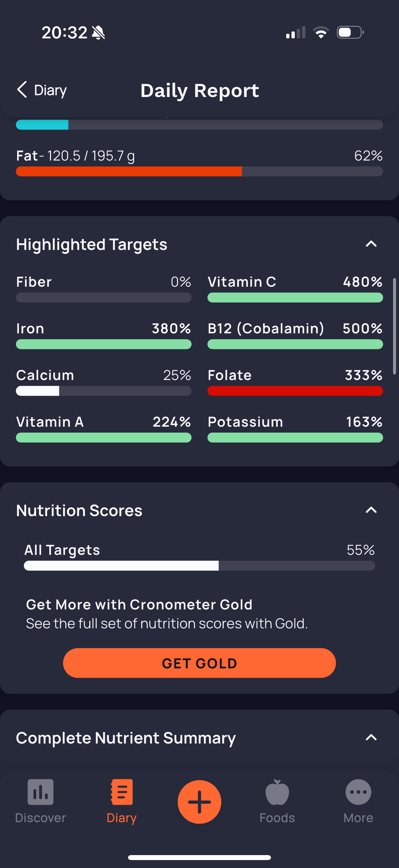Collapse the Nutrition Scores section
Image resolution: width=399 pixels, height=868 pixels.
371,510
